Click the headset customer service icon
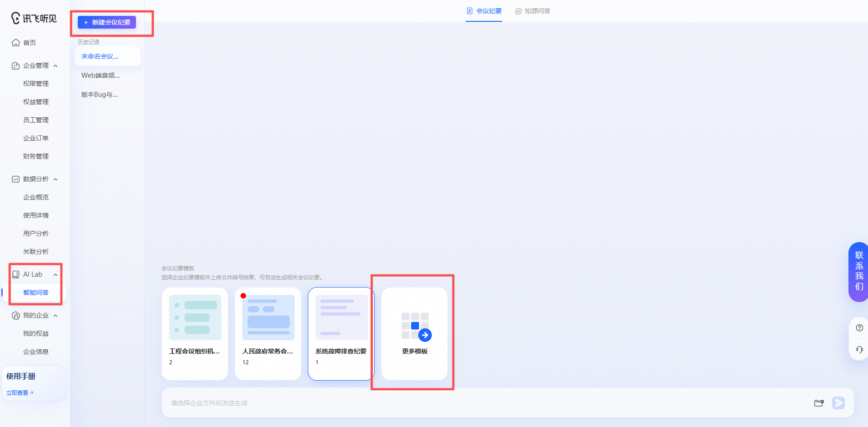This screenshot has width=868, height=427. pyautogui.click(x=859, y=349)
